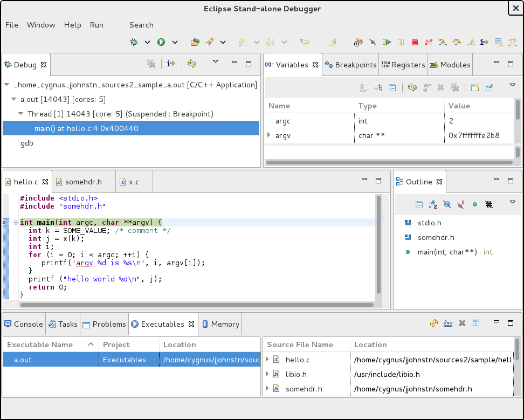The image size is (524, 420).
Task: Toggle Use Step Filters in main toolbar
Action: click(512, 42)
